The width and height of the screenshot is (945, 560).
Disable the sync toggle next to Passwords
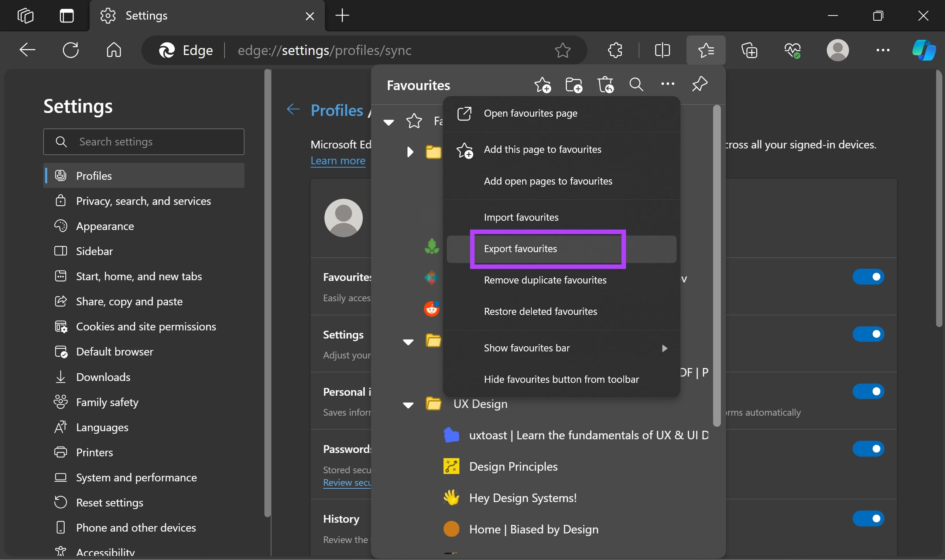click(x=869, y=449)
